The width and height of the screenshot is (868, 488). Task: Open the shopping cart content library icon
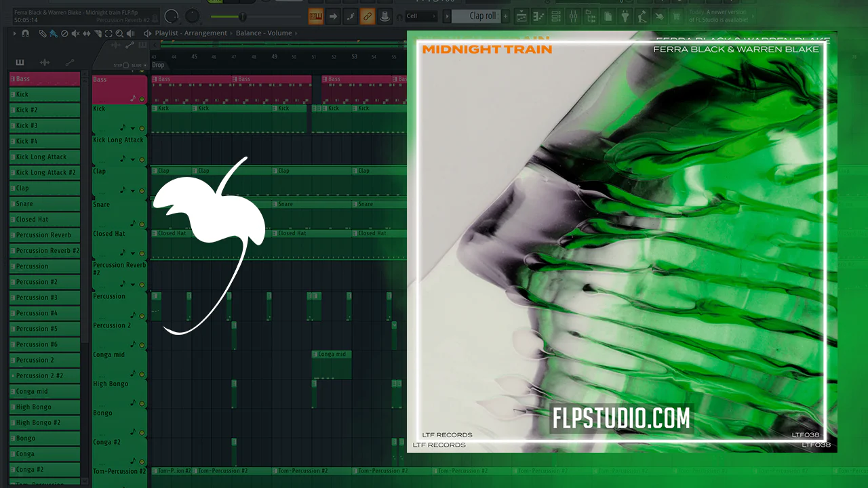click(675, 16)
